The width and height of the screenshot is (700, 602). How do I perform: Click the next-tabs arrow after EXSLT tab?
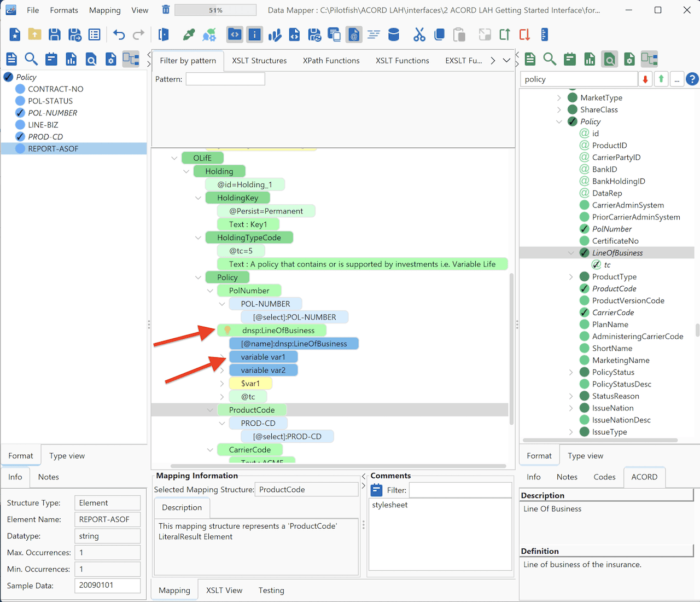tap(493, 61)
